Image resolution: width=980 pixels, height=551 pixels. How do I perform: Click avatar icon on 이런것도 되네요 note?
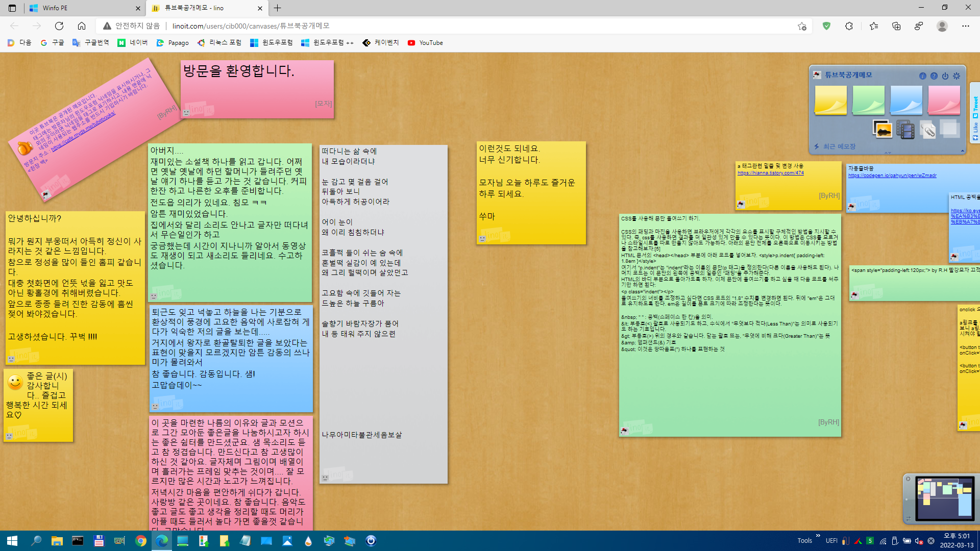[x=482, y=238]
